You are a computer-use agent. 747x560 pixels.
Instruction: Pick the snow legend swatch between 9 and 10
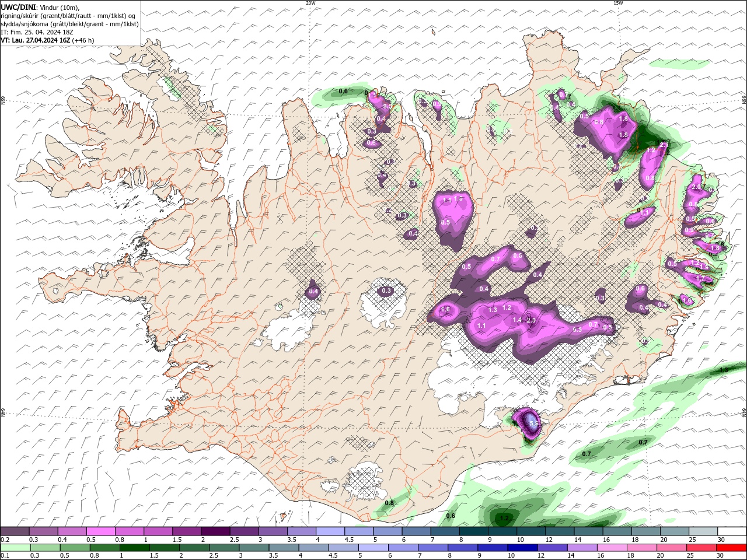[x=503, y=531]
